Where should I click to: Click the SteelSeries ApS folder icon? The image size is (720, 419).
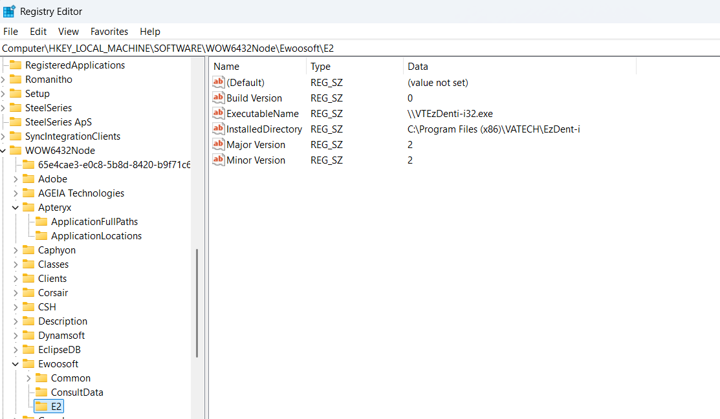(x=16, y=122)
